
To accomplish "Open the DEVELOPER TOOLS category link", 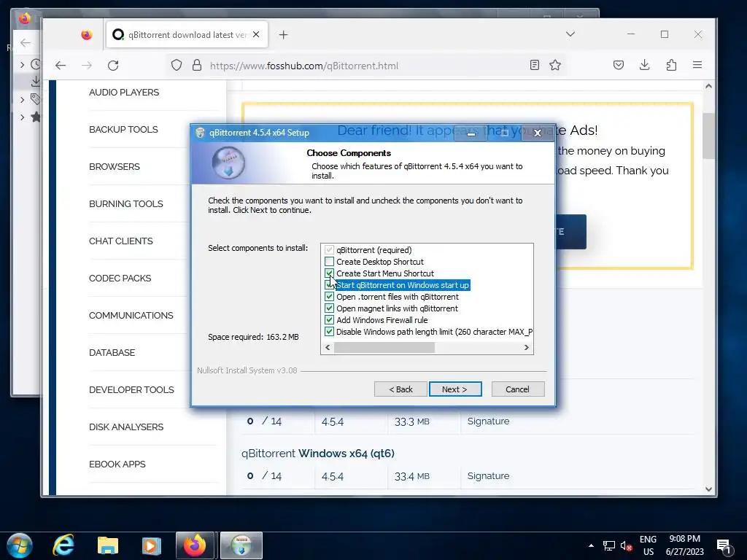I will [x=131, y=389].
